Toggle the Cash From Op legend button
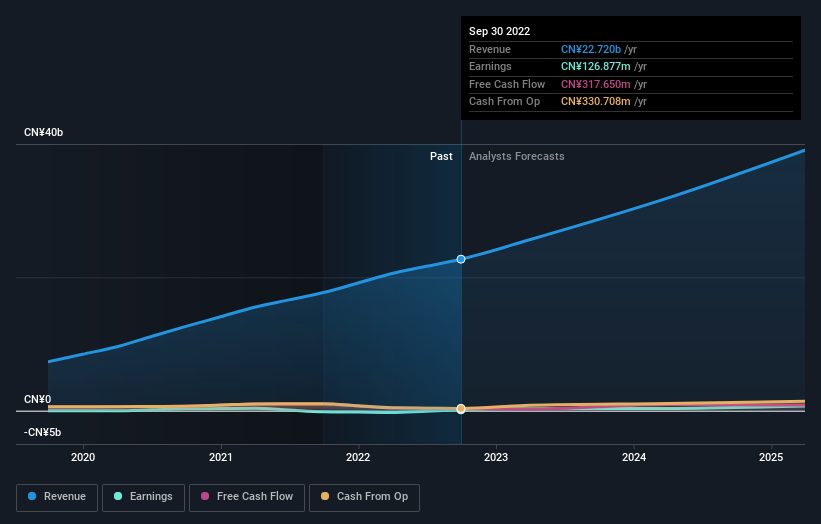 (364, 497)
